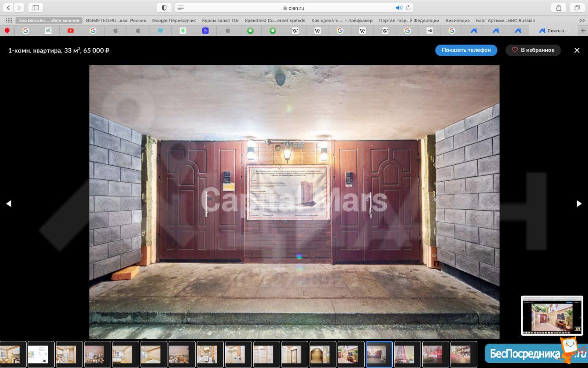The width and height of the screenshot is (588, 368).
Task: Click the privacy shield icon
Action: coord(164,8)
